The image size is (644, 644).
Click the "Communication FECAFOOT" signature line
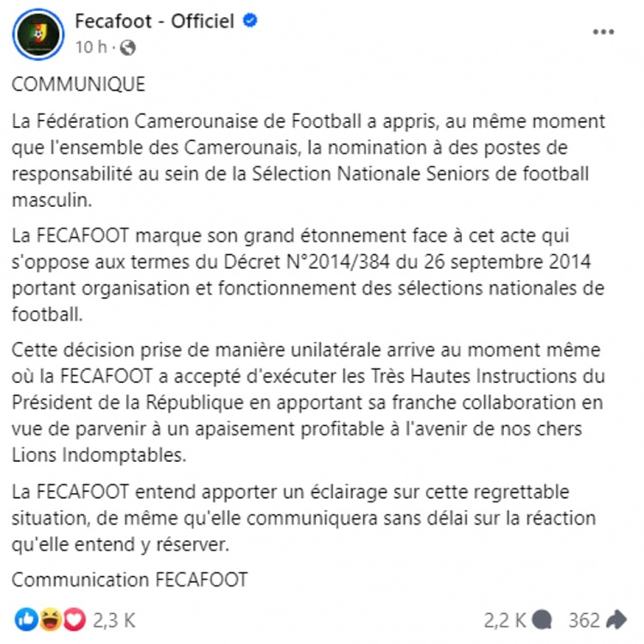pos(130,580)
